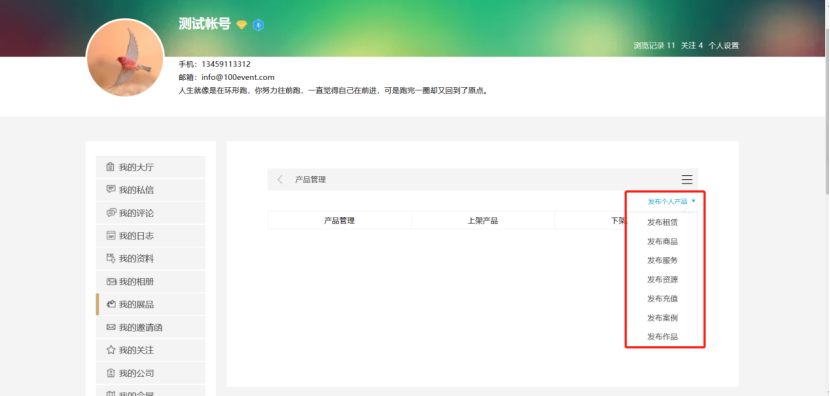Click the 我的日志 journal icon
Image resolution: width=830 pixels, height=396 pixels.
click(111, 236)
